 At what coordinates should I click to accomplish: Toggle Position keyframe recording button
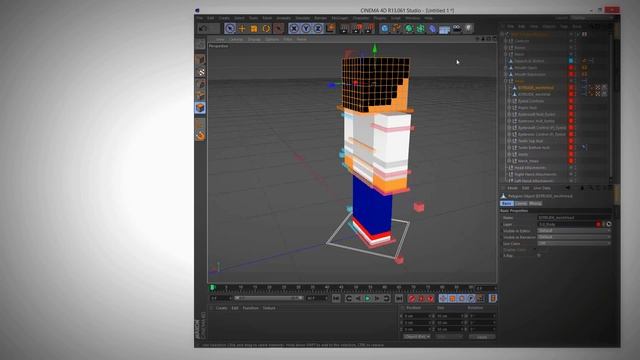pos(444,299)
